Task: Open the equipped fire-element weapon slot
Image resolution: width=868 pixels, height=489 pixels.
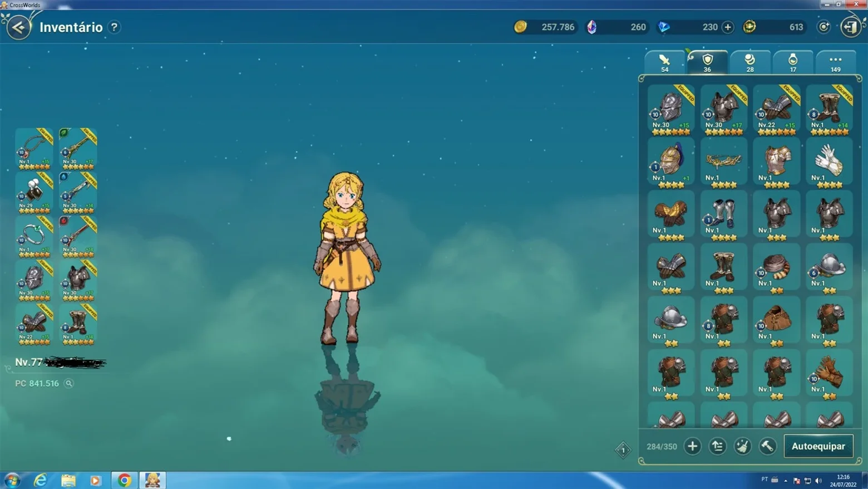Action: (x=78, y=237)
